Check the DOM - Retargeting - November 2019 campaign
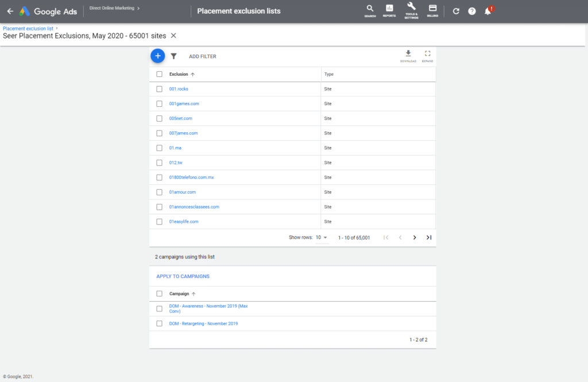588x382 pixels. (x=159, y=323)
